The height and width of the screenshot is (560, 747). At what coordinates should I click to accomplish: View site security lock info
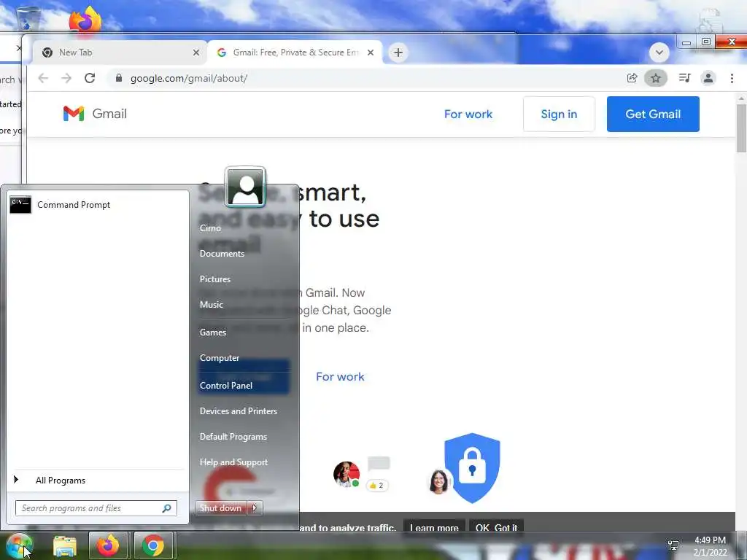(x=119, y=78)
